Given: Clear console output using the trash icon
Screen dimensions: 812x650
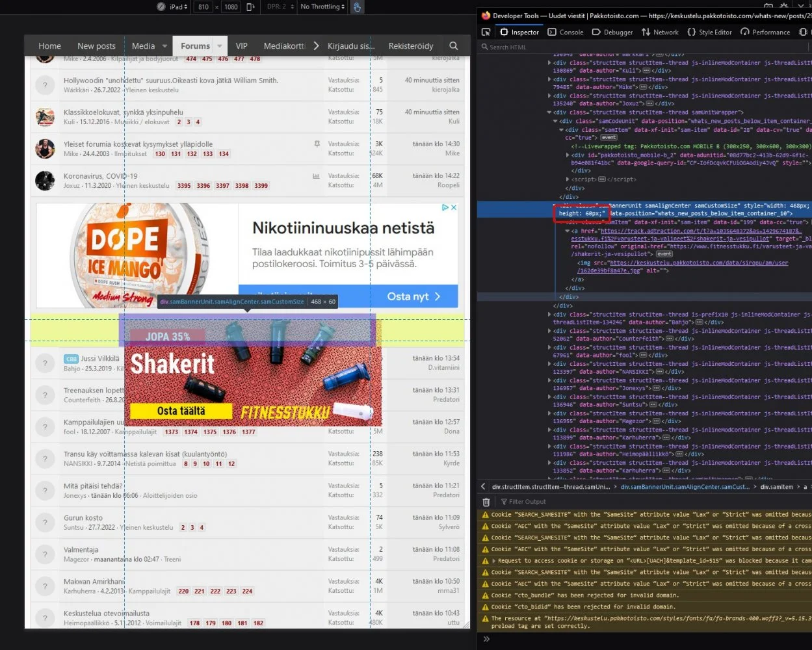Looking at the screenshot, I should (x=486, y=501).
